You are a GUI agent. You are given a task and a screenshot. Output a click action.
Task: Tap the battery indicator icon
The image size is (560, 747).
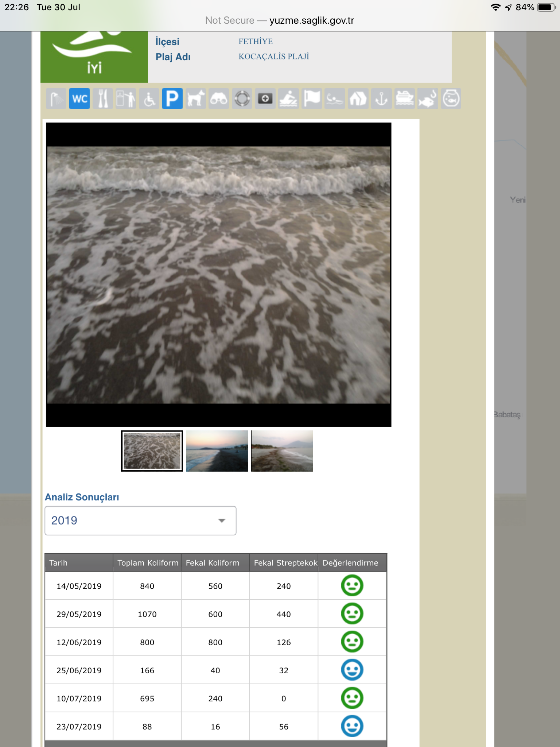[546, 7]
